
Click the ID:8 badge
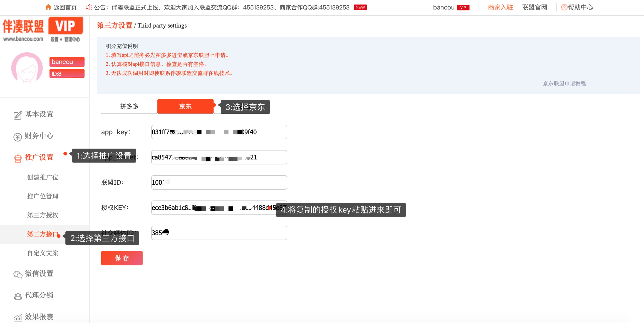[67, 74]
